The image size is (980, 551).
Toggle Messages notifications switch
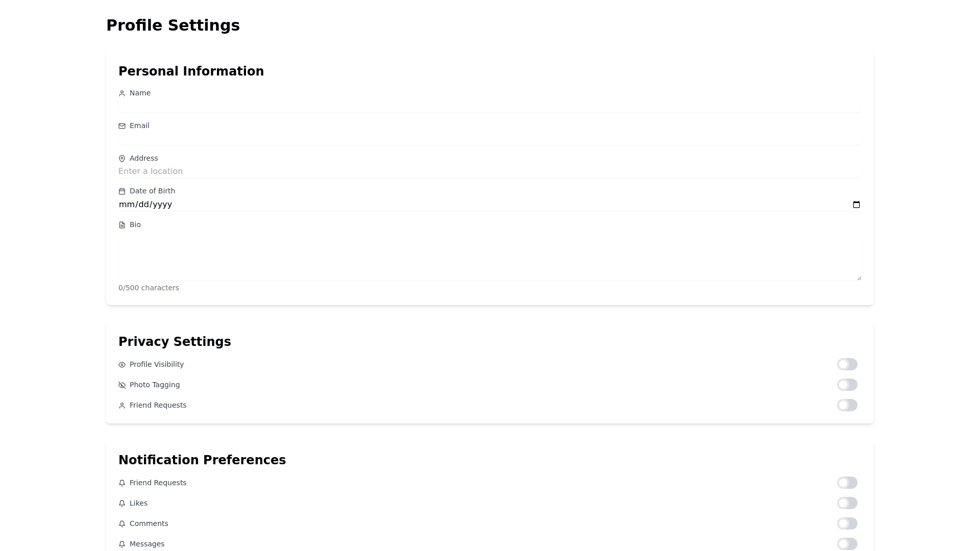coord(847,544)
